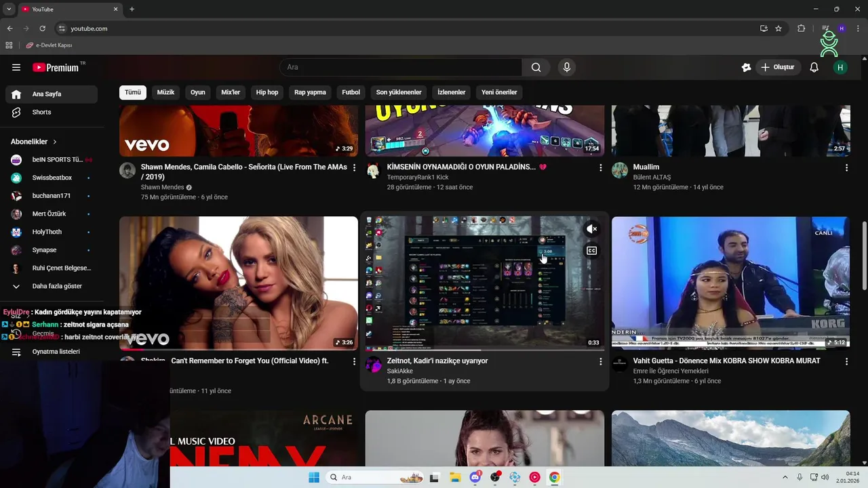Select the Oyun filter chip
The image size is (868, 488).
point(198,92)
